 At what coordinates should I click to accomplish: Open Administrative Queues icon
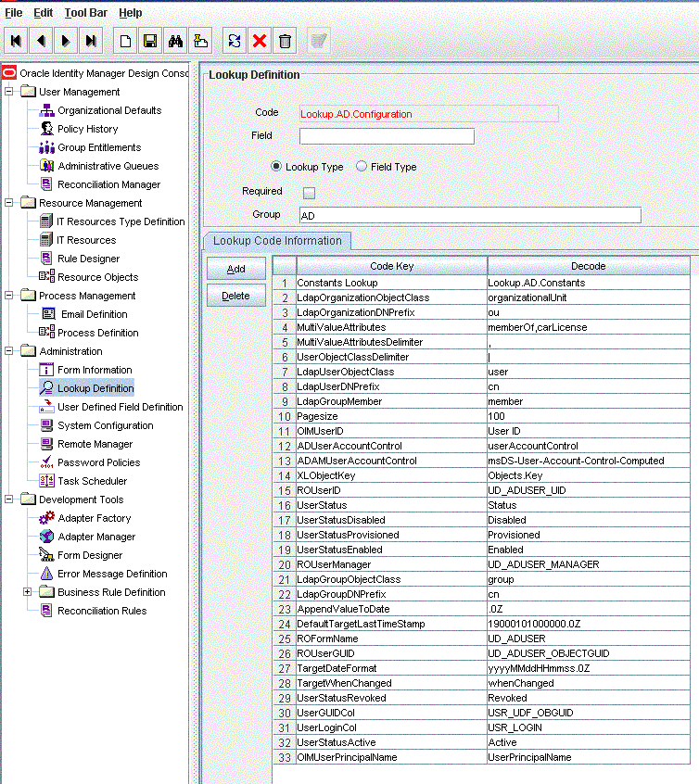(x=46, y=166)
